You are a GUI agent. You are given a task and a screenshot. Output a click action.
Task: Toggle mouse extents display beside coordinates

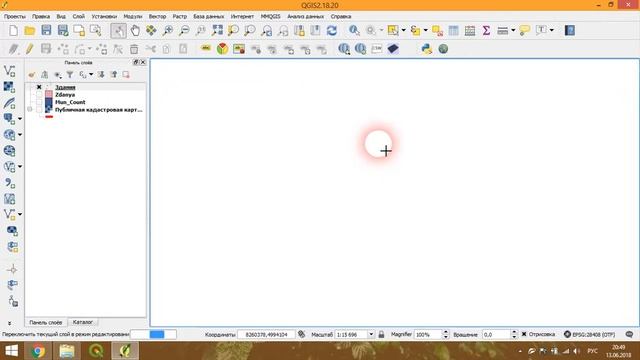pos(301,334)
